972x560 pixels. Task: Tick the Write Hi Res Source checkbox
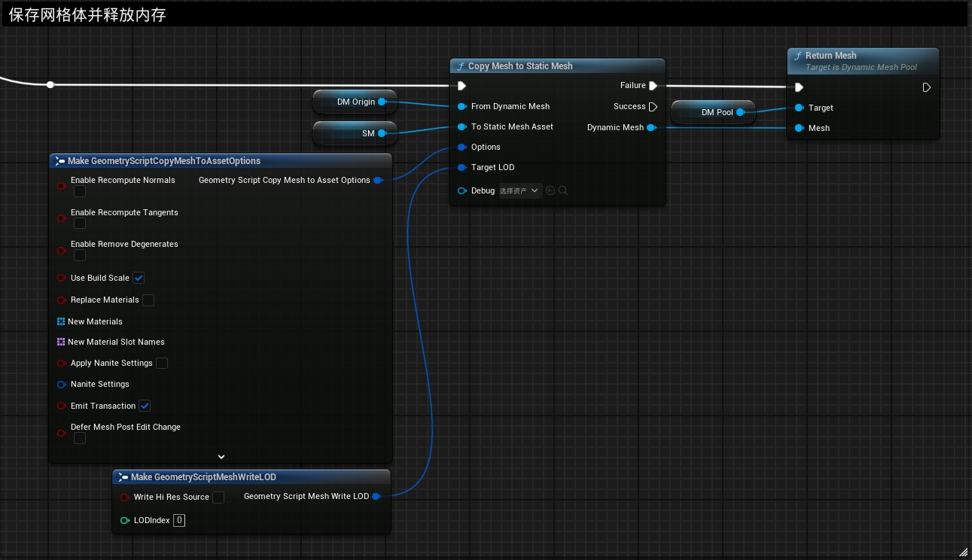pos(218,498)
